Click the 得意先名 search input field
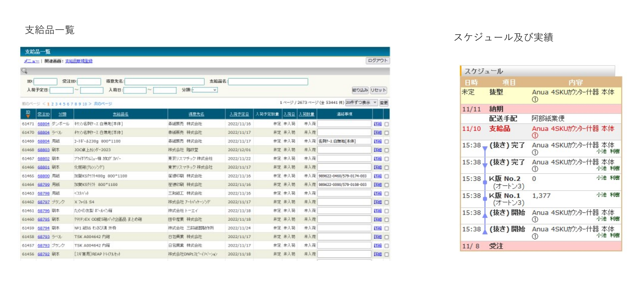Screen dimensions: 644x286 pos(164,81)
